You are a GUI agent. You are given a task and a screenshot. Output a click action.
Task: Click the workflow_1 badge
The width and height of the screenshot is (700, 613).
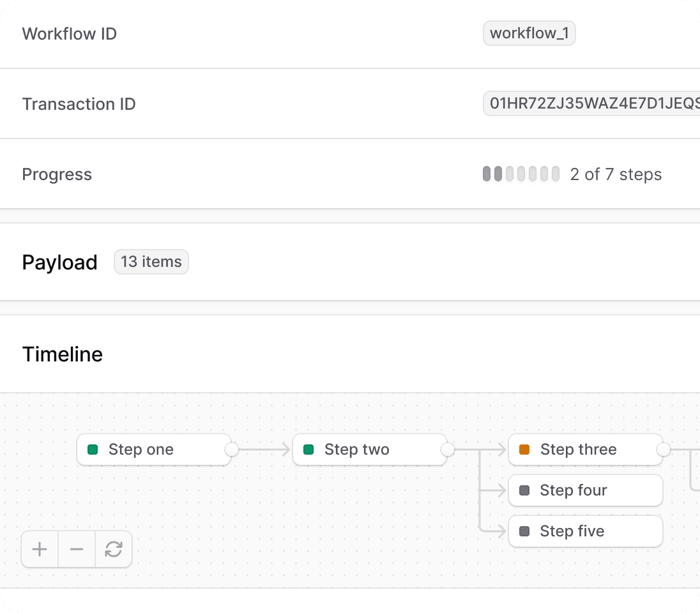[529, 33]
